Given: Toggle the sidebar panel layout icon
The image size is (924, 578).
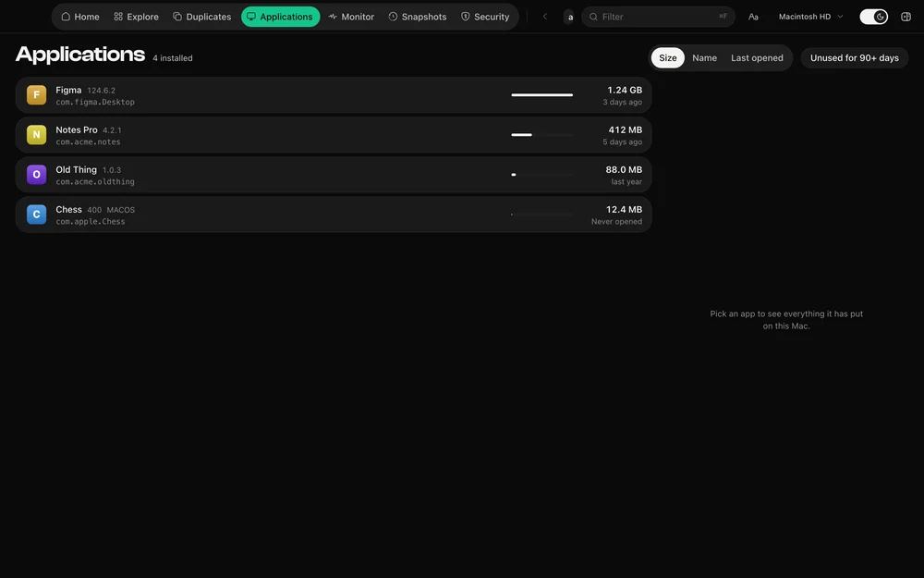Looking at the screenshot, I should click(x=906, y=17).
